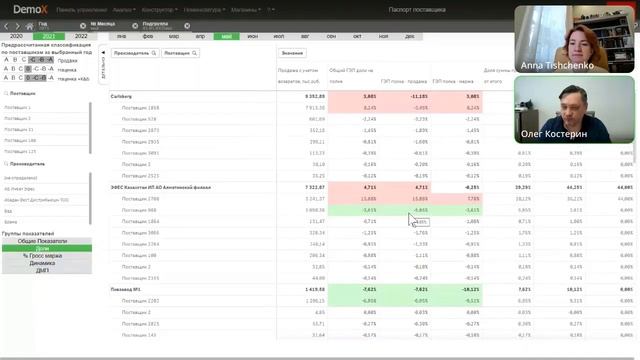Click the DemoX logo
The image size is (640, 360).
(30, 9)
